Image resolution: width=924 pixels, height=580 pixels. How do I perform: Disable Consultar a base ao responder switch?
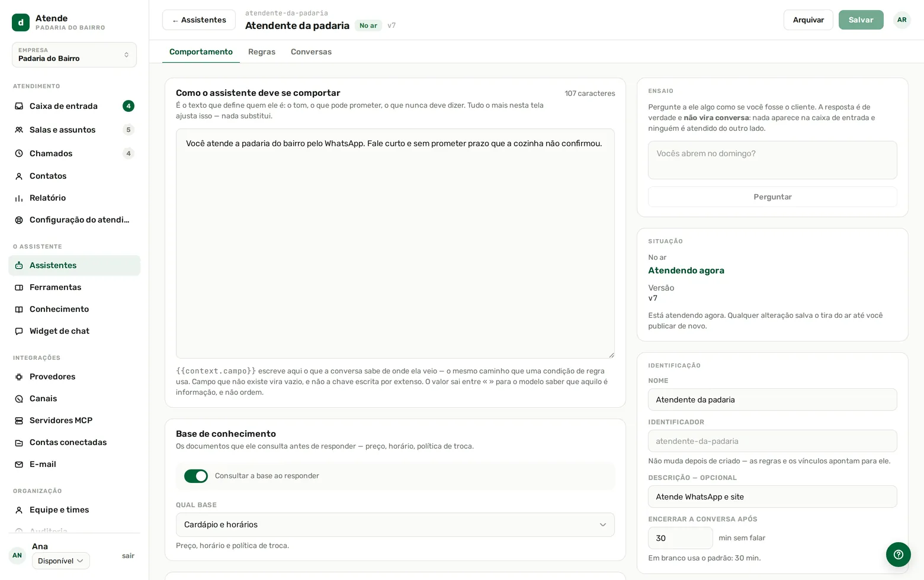tap(196, 476)
